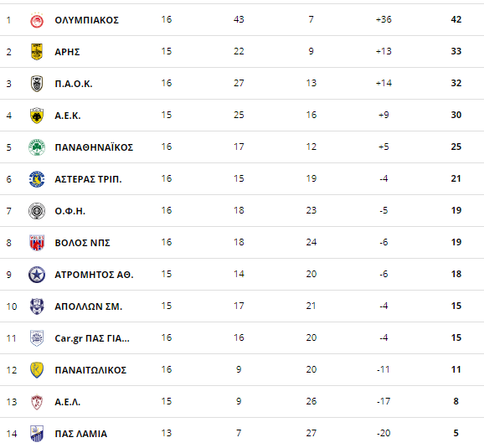Click the ΑΣΤΕΡΑΣ ΤΡΙΠ. team name
484x448 pixels.
[x=88, y=179]
